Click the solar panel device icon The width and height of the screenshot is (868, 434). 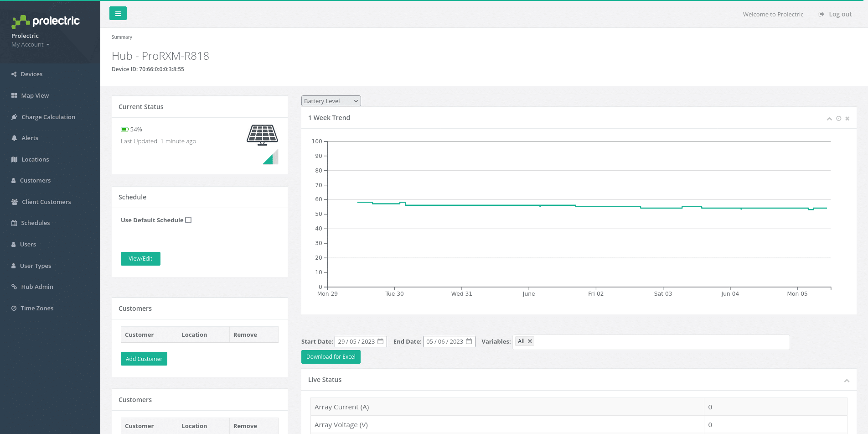262,135
